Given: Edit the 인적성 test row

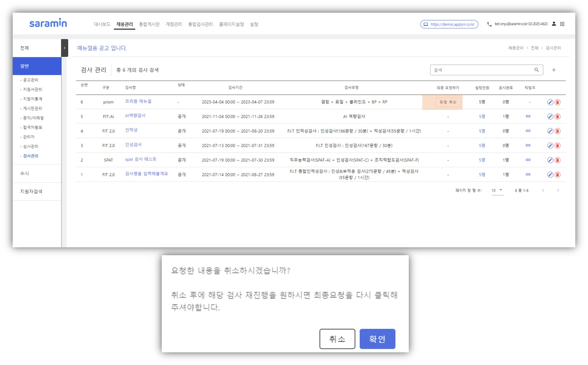Looking at the screenshot, I should (550, 131).
